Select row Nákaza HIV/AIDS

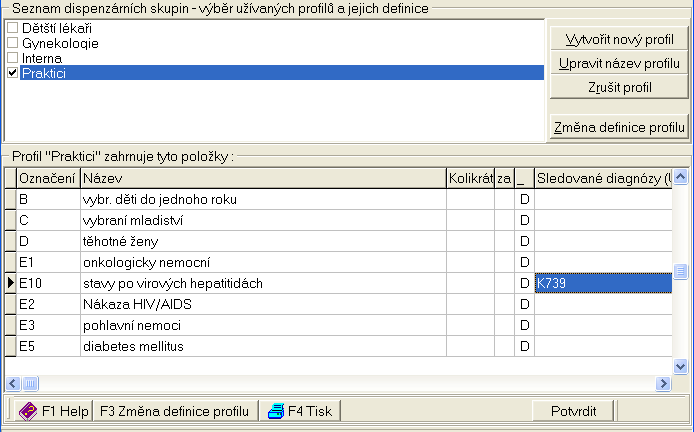point(262,304)
